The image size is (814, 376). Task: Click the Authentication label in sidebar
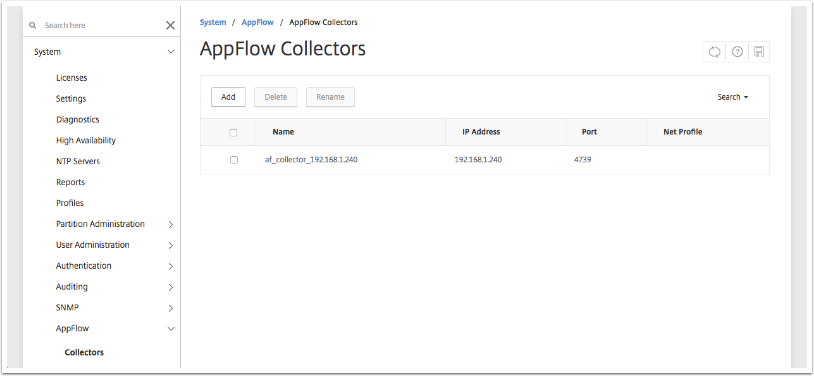click(84, 265)
